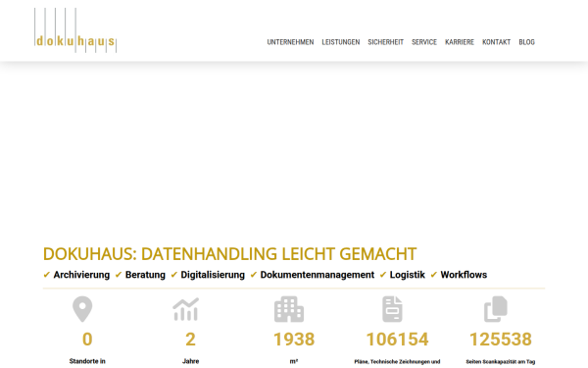588x368 pixels.
Task: Click the counter value 106154
Action: tap(397, 340)
